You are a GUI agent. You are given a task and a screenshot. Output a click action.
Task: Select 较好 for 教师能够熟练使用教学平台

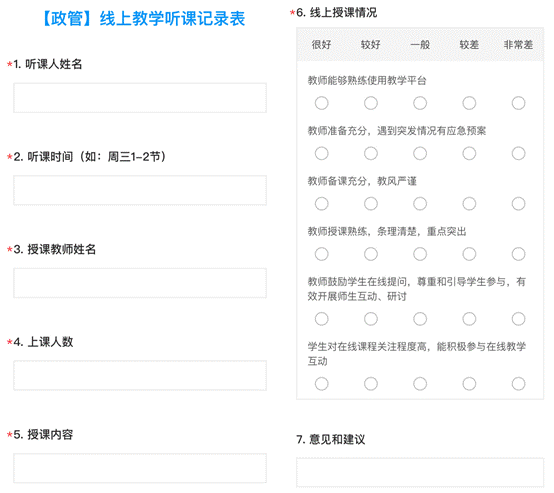(x=371, y=103)
